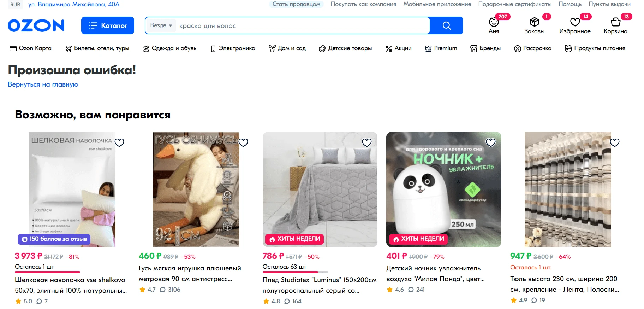Open the Корзина shopping basket icon
This screenshot has width=644, height=309.
coord(615,22)
